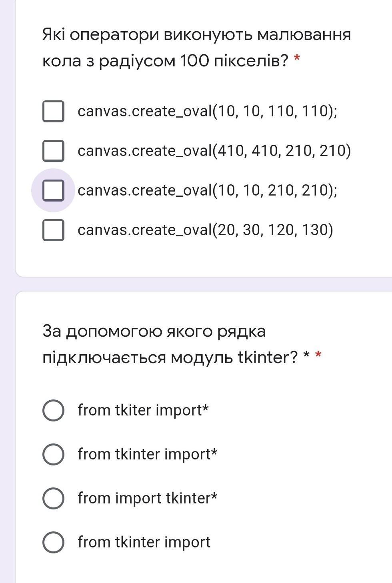Check the box for create_oval(10, 10, 110, 110)

coord(53,111)
